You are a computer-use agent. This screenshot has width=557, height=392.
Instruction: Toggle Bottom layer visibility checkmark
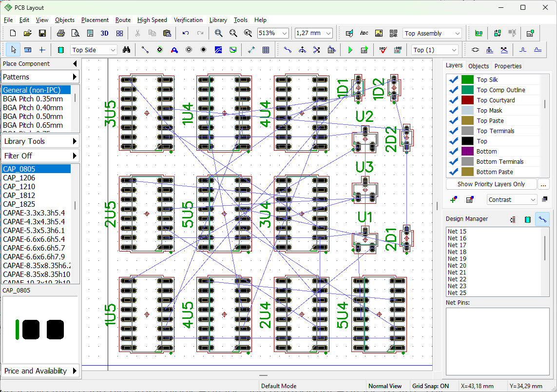coord(453,152)
